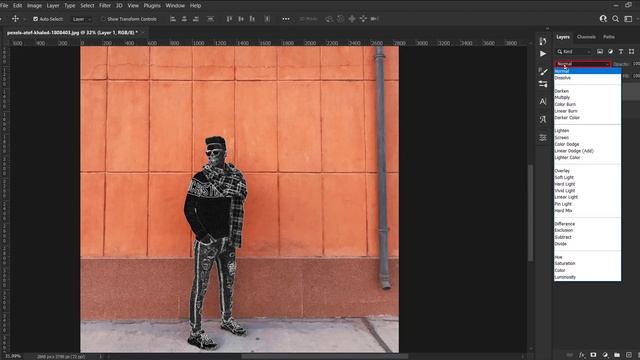Click Add layer style fx icon

[x=582, y=355]
